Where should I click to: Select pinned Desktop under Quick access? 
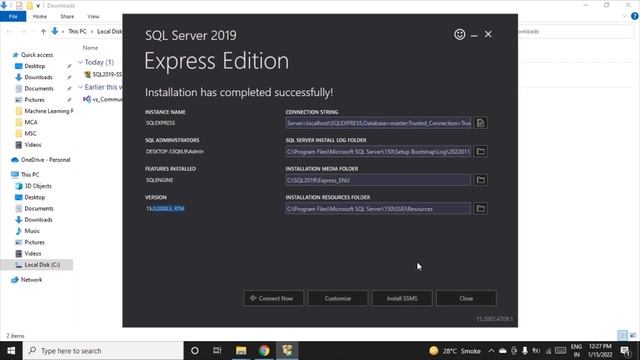pyautogui.click(x=34, y=66)
